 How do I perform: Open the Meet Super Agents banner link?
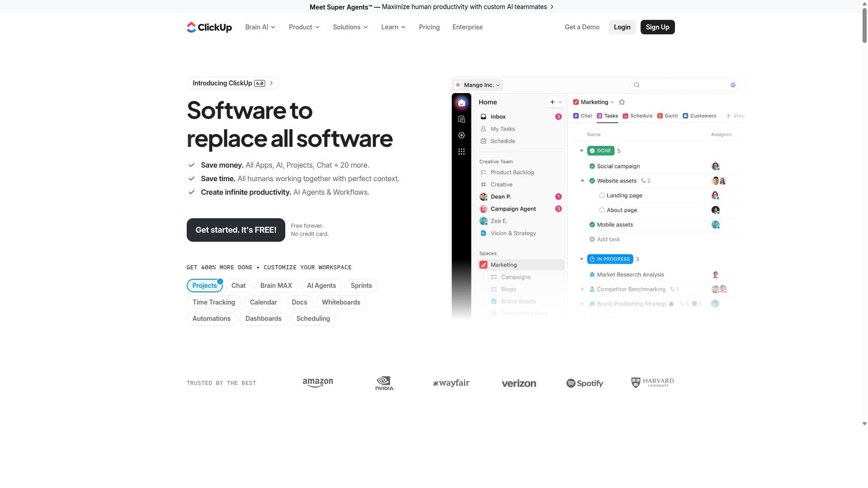(431, 7)
